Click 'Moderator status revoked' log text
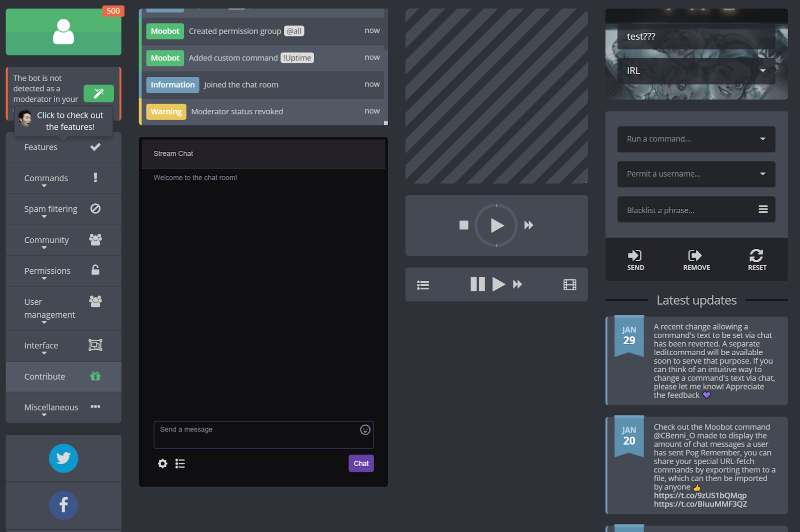The width and height of the screenshot is (800, 532). 237,111
